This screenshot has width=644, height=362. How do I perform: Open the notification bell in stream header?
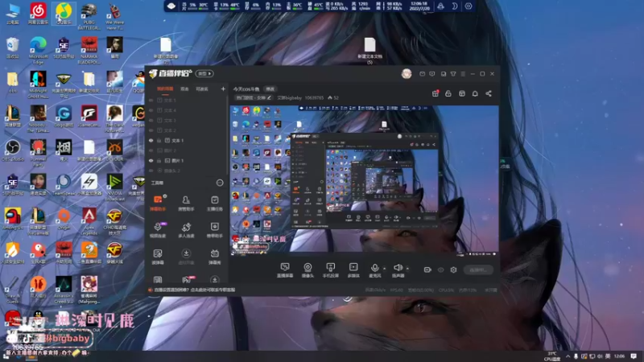pos(475,93)
